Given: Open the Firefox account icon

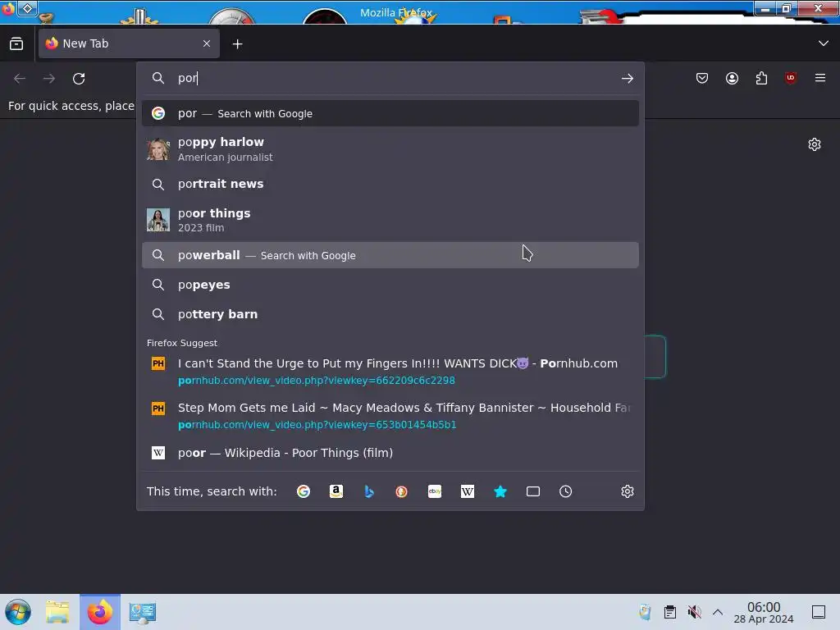Looking at the screenshot, I should [732, 78].
